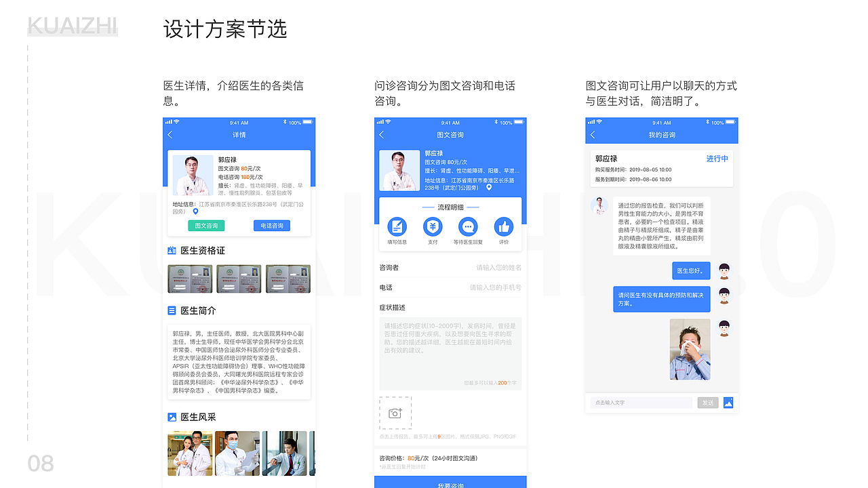Tap doctor portrait in 图文咨询 header
This screenshot has width=868, height=488.
(399, 170)
